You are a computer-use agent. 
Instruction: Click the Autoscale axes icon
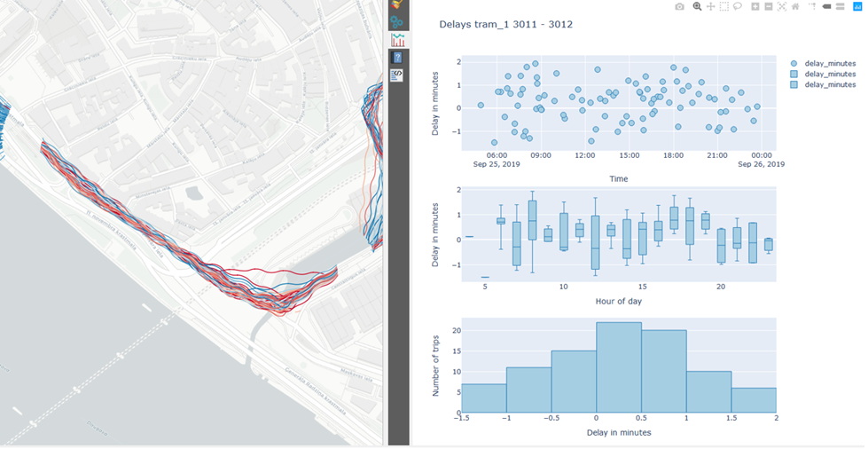(x=781, y=6)
